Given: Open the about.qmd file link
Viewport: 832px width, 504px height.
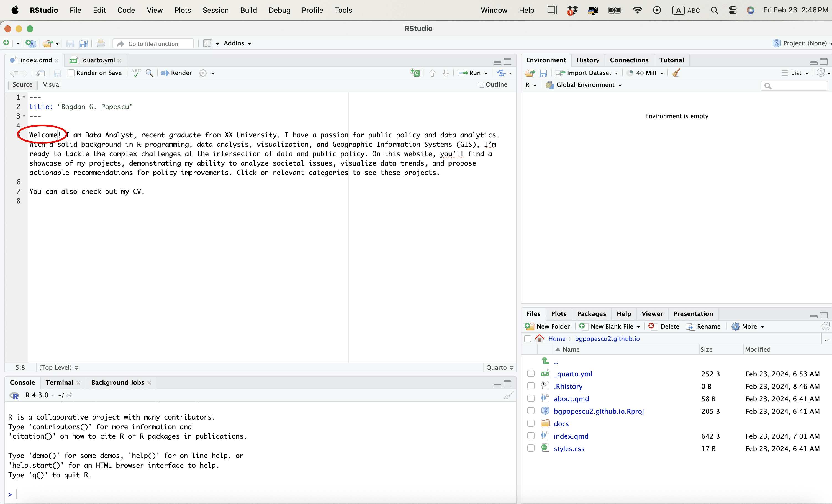Looking at the screenshot, I should (x=571, y=399).
